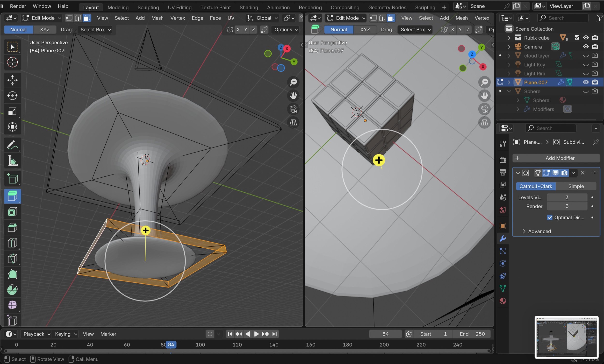Open Render menu
This screenshot has height=364, width=604.
pyautogui.click(x=18, y=6)
